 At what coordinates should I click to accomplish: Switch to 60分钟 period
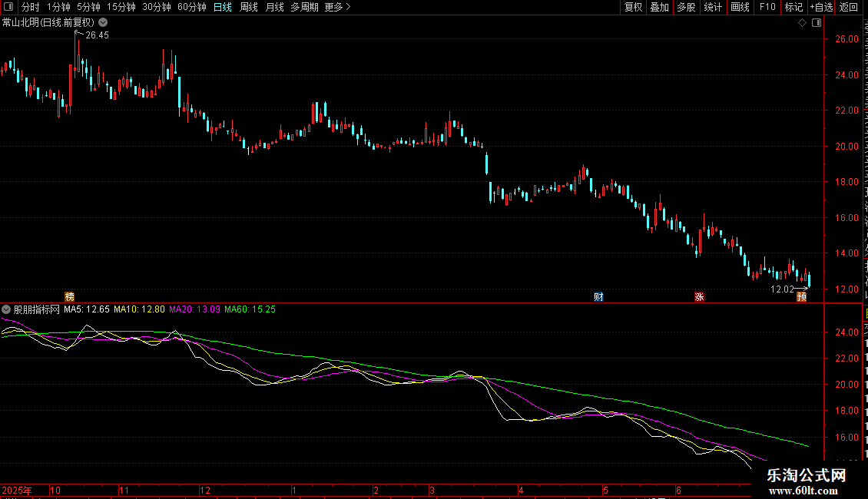[x=191, y=7]
